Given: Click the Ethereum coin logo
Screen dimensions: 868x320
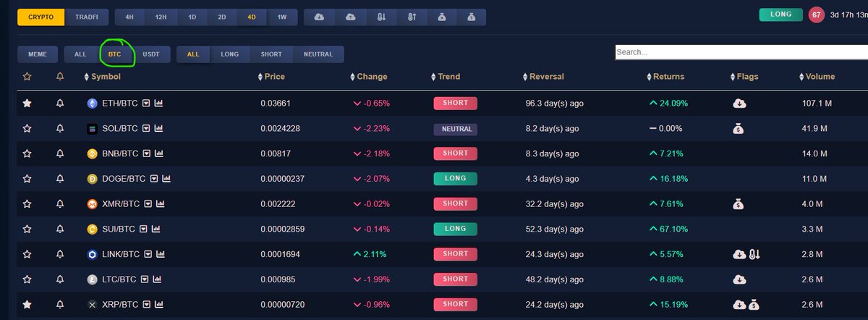Looking at the screenshot, I should click(x=92, y=104).
